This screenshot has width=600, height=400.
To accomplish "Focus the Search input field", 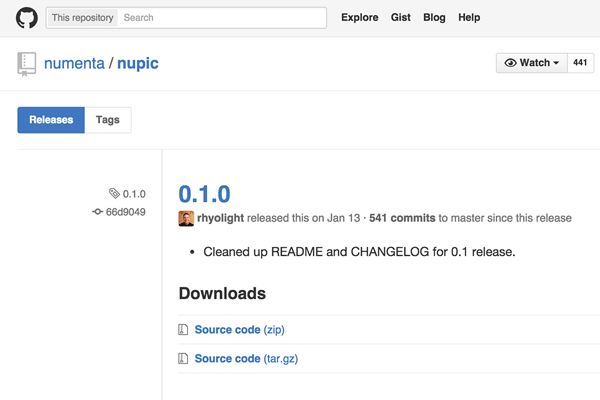I will coord(222,18).
